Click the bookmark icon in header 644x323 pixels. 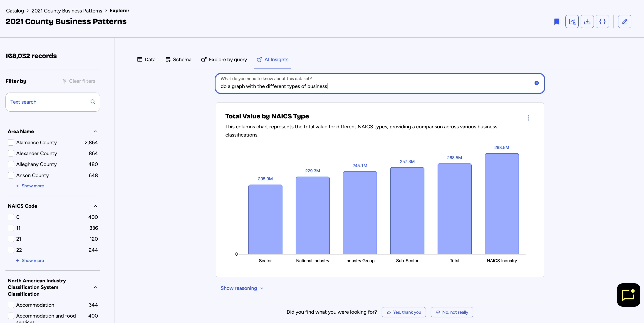557,22
